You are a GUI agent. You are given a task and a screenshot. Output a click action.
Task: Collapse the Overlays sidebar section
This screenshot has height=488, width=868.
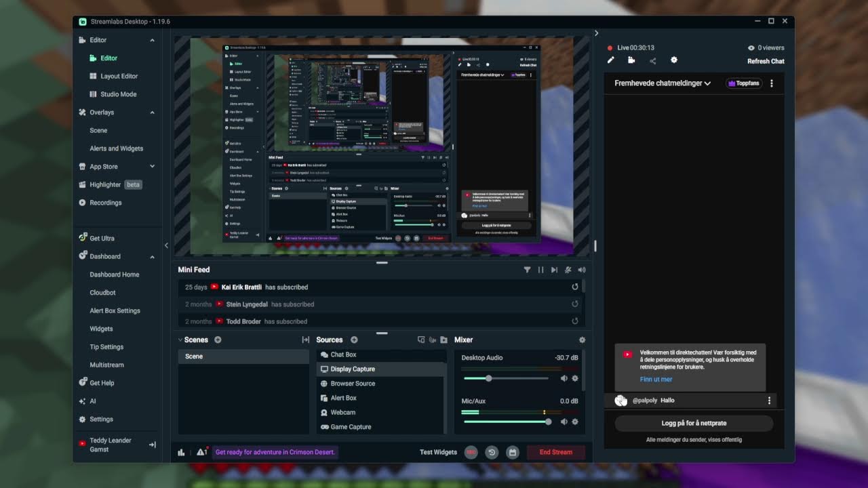tap(152, 113)
